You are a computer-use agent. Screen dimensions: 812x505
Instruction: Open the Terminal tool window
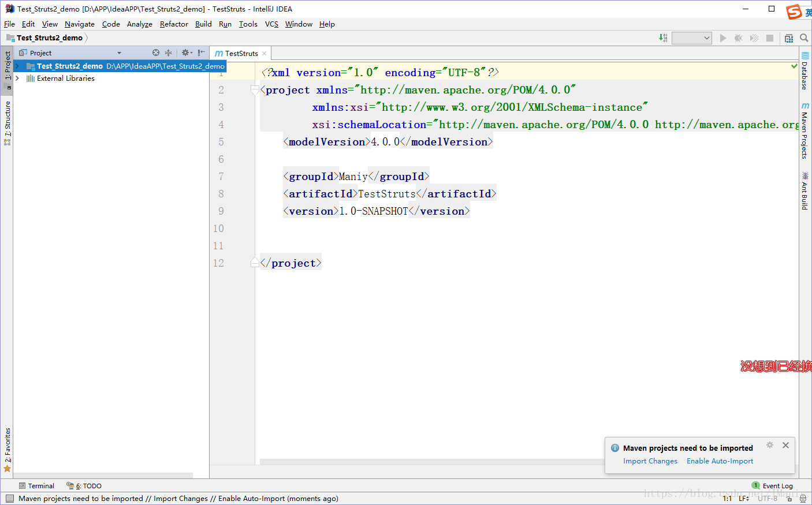36,486
